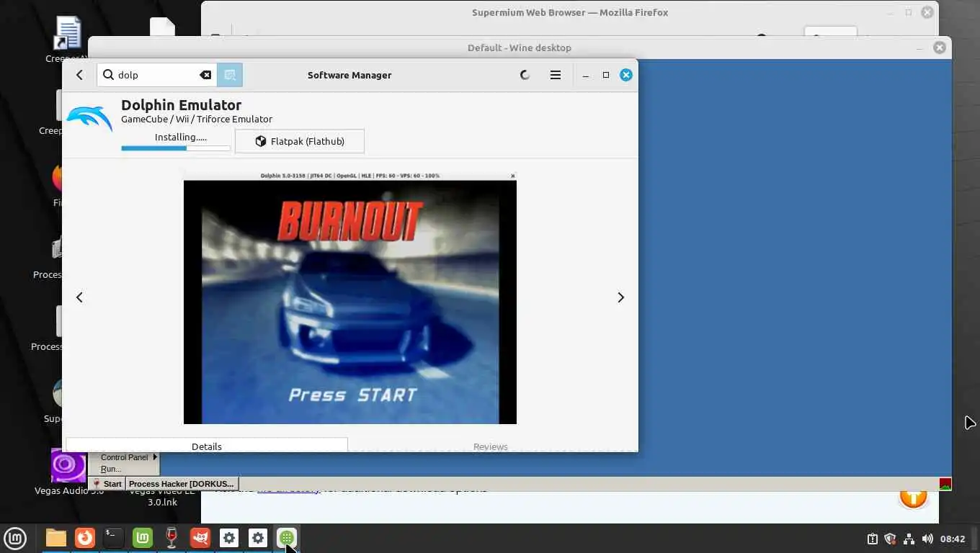Click the red cat-face app icon in panel
The image size is (980, 553).
[x=200, y=538]
